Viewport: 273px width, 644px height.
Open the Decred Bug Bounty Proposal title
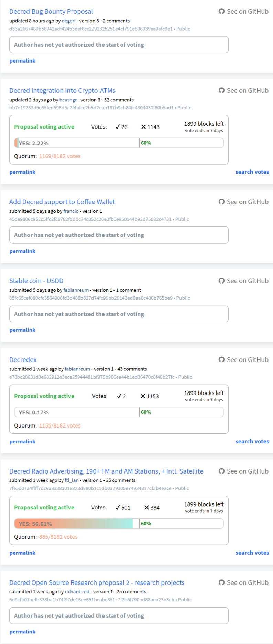[51, 11]
